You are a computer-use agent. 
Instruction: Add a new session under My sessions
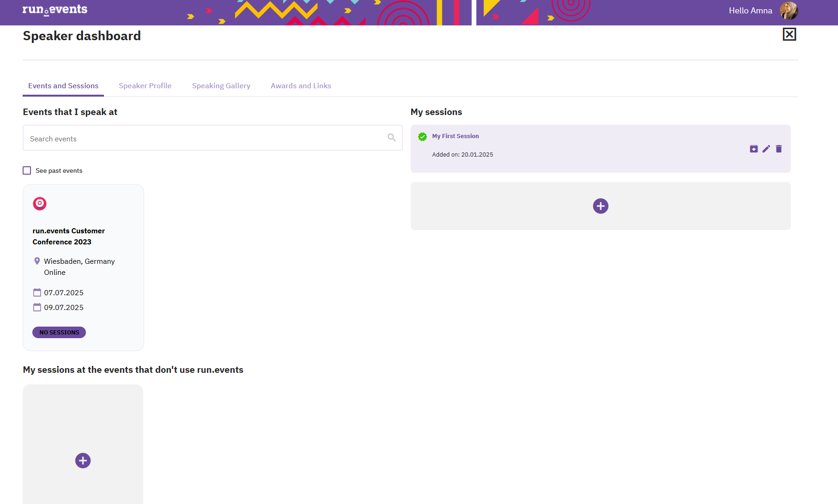tap(601, 206)
